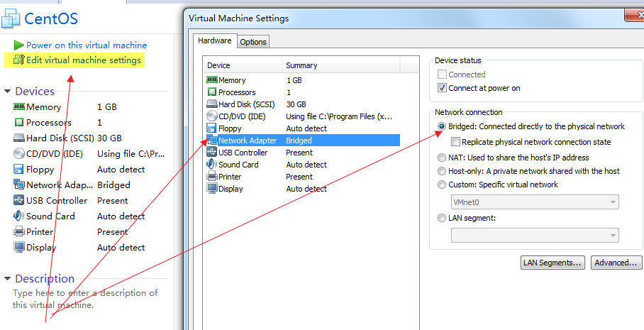Image resolution: width=644 pixels, height=330 pixels.
Task: Switch to the Hardware tab
Action: [215, 40]
